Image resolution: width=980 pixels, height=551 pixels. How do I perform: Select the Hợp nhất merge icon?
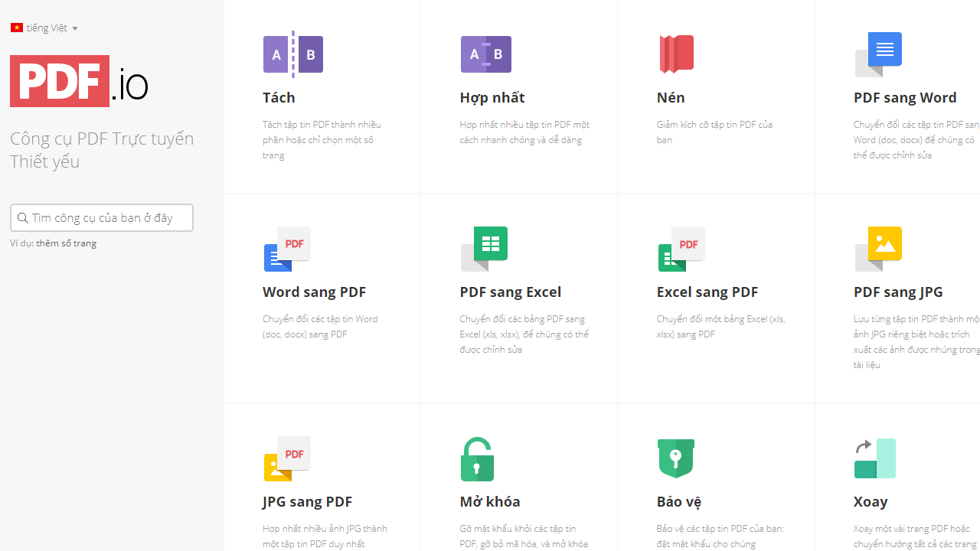pos(486,54)
